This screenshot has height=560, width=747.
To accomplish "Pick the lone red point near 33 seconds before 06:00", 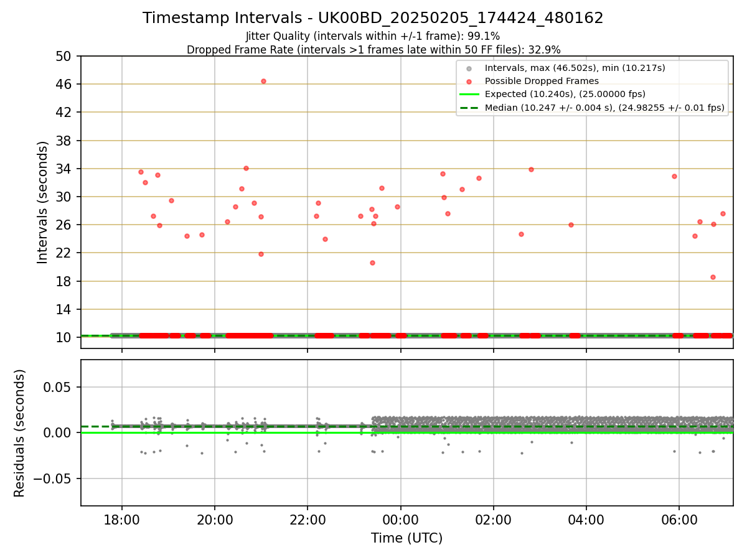I will pos(674,176).
